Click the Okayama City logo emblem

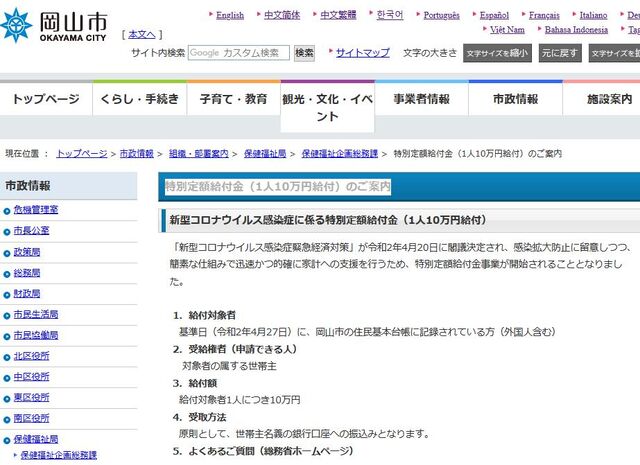click(16, 25)
